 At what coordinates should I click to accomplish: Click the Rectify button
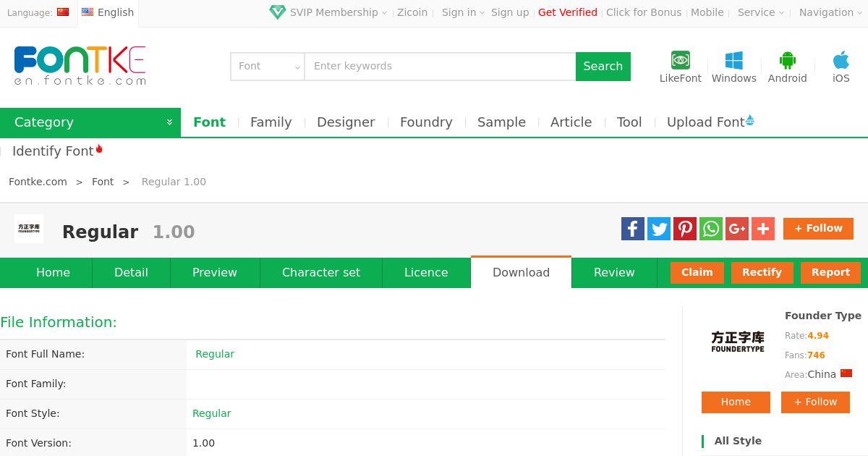click(x=762, y=272)
